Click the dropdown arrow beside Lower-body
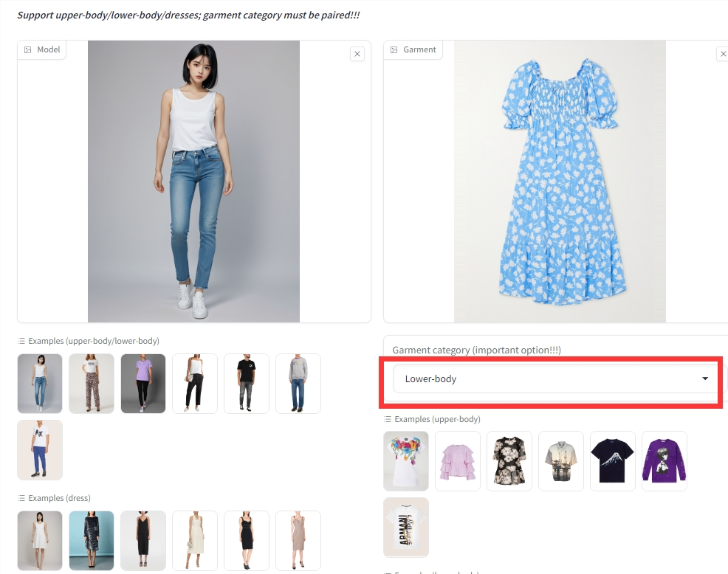Screen dimensions: 728x574 [x=705, y=378]
